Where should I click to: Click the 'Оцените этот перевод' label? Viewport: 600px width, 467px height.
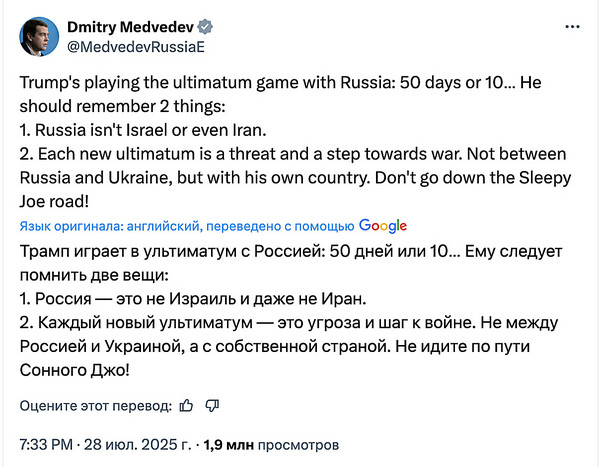point(96,406)
